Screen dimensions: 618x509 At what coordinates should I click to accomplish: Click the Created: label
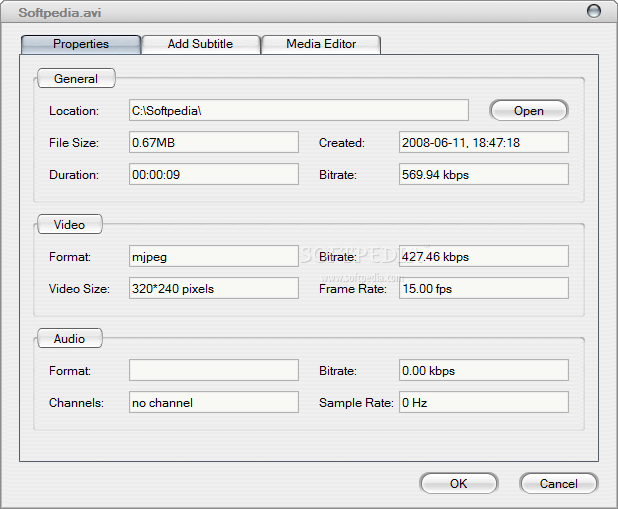point(342,143)
